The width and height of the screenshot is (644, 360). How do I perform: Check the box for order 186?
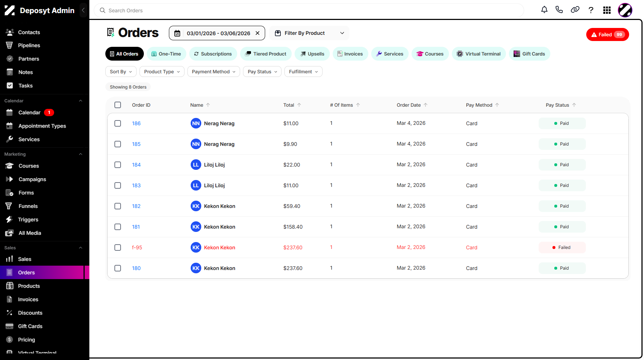(x=118, y=123)
